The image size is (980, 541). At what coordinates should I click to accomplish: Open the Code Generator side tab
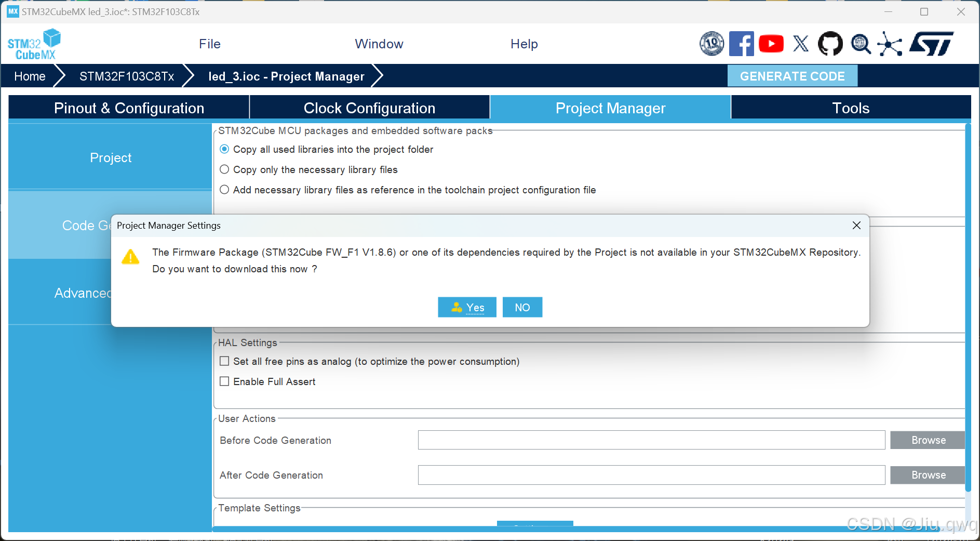60,225
